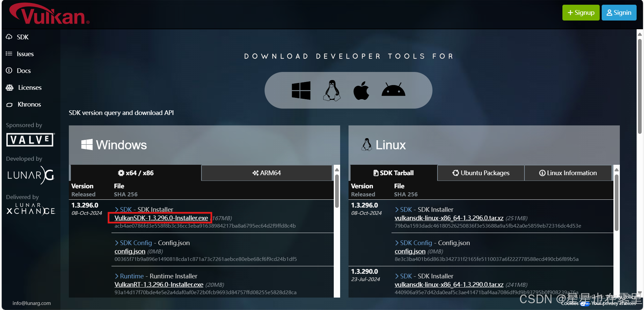
Task: Select the SDK Tarball tab
Action: tap(394, 173)
